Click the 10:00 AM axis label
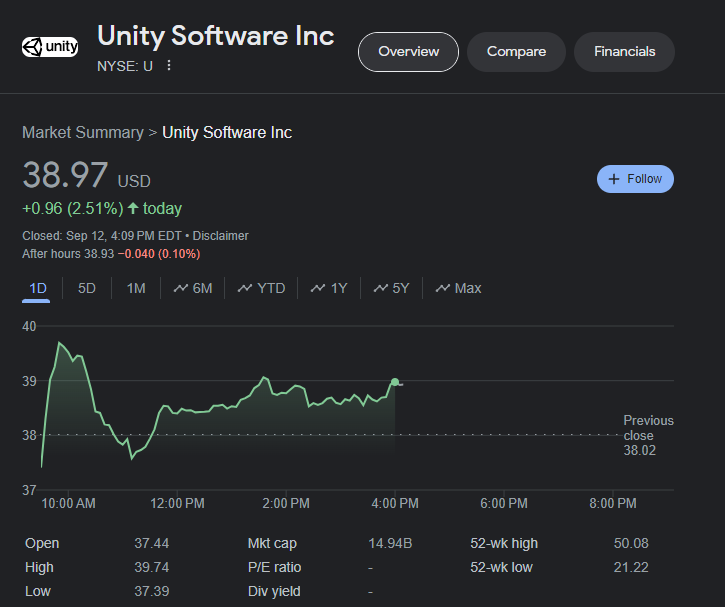The image size is (725, 607). tap(68, 503)
